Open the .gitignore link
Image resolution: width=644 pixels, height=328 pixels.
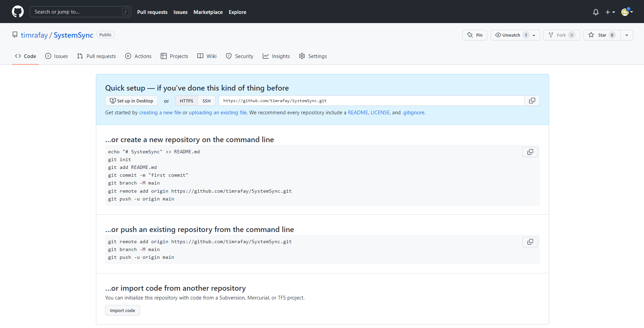click(413, 113)
